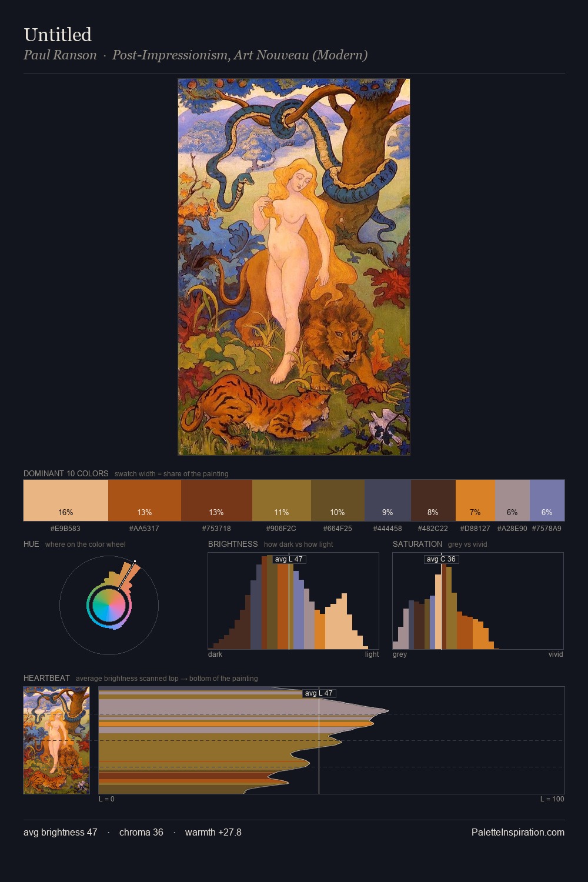This screenshot has height=882, width=588.
Task: Click the 'L = 100' heartbeat axis label
Action: pos(552,799)
